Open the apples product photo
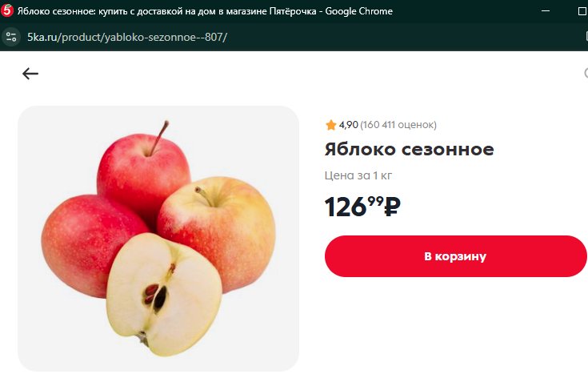The image size is (588, 374). pyautogui.click(x=158, y=239)
